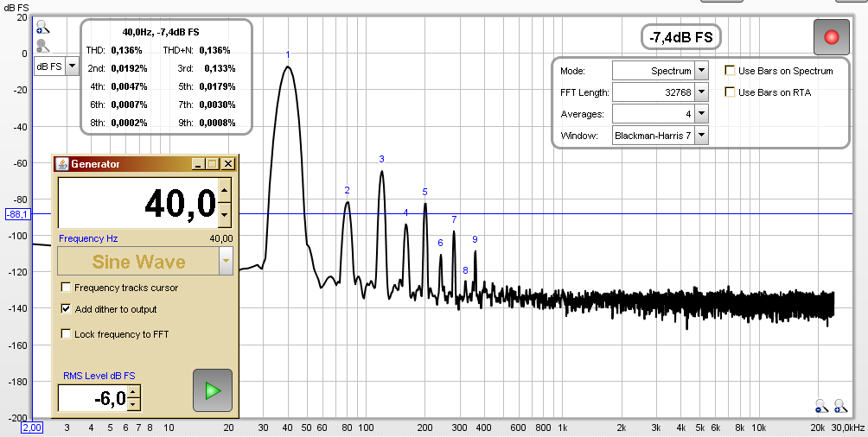The width and height of the screenshot is (868, 437).
Task: Tick Use Bars on RTA
Action: (730, 92)
